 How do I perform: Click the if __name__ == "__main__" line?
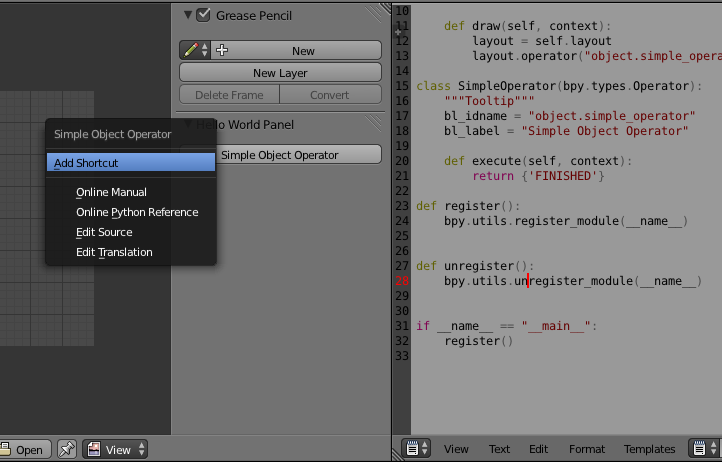tap(507, 326)
